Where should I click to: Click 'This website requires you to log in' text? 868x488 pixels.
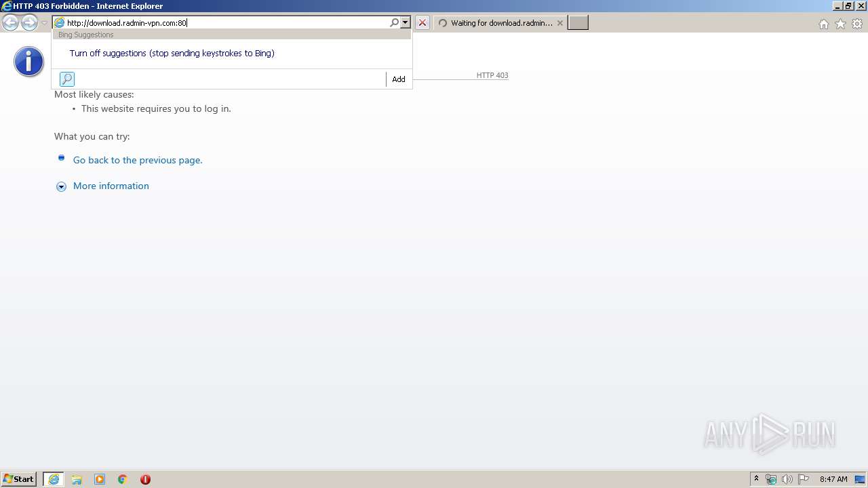pyautogui.click(x=156, y=108)
